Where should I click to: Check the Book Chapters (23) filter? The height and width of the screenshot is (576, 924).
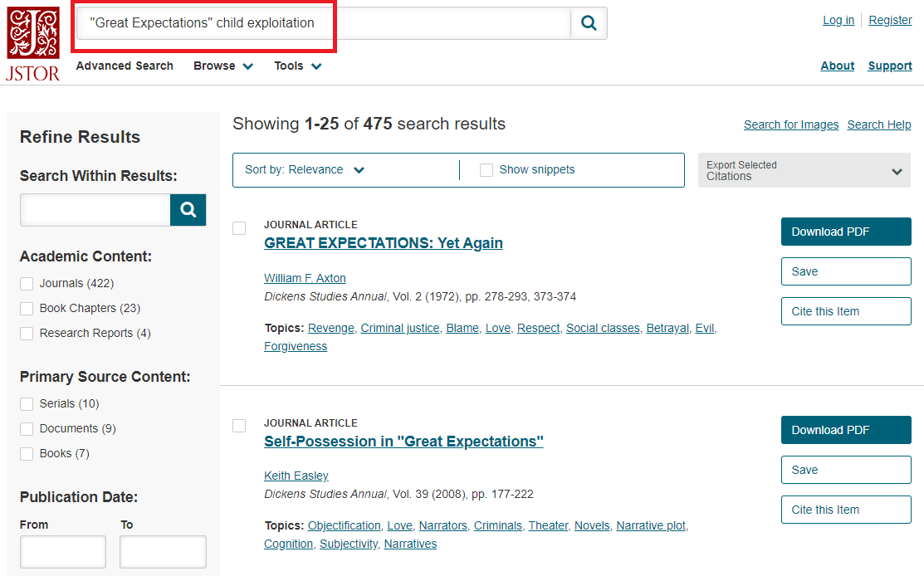27,309
